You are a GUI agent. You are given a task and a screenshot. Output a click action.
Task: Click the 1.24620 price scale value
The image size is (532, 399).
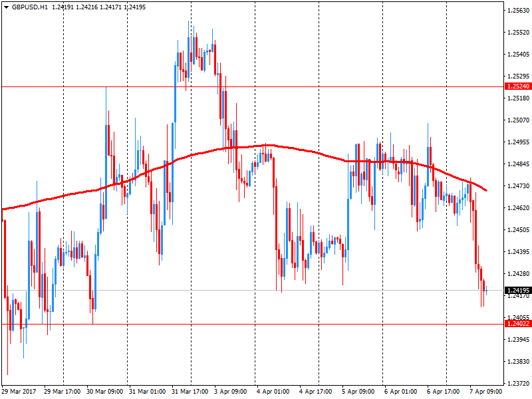(518, 208)
